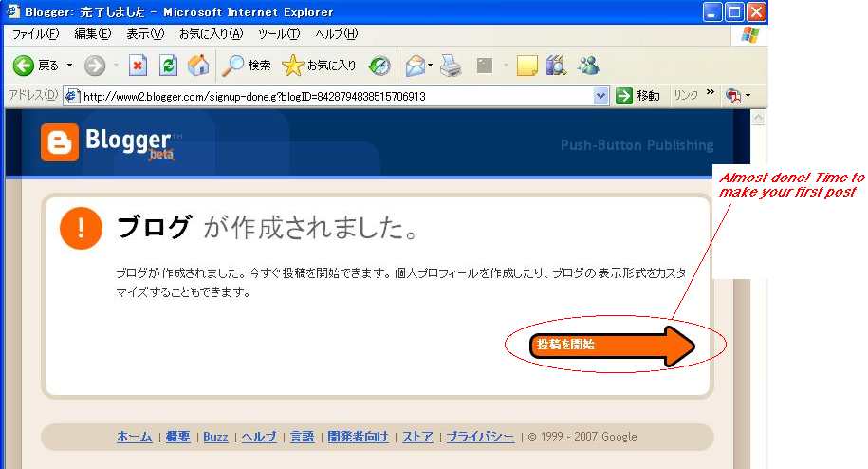Print the page with printer icon
868x469 pixels.
(x=452, y=66)
